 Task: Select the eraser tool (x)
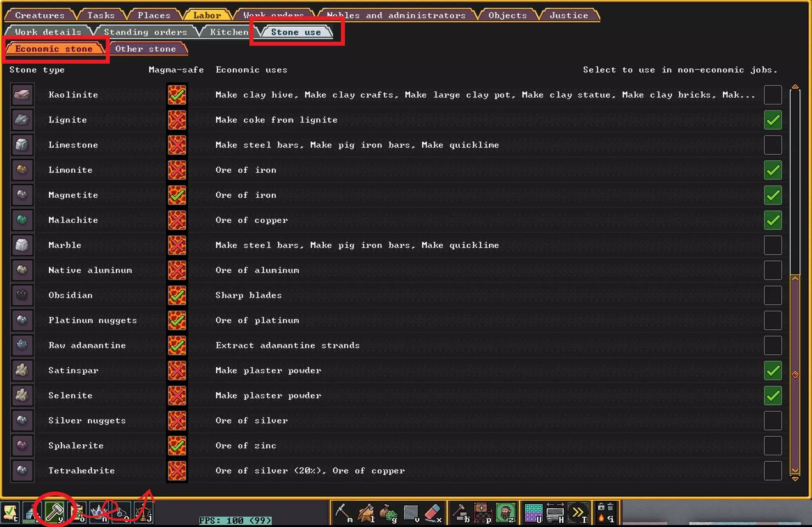433,513
